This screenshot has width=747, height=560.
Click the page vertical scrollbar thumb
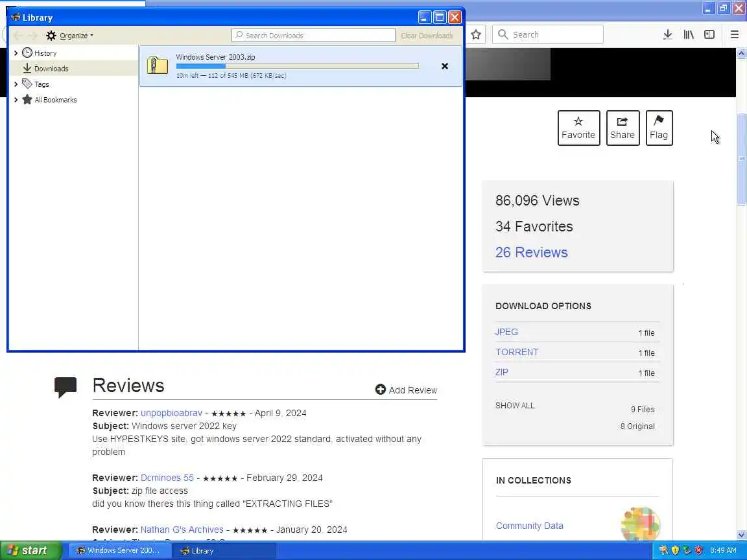click(741, 159)
